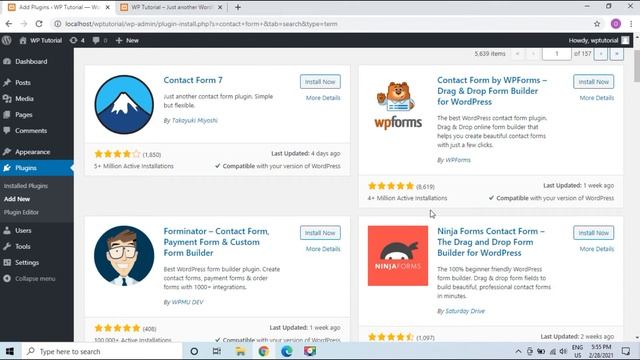Image resolution: width=640 pixels, height=360 pixels.
Task: Install the Contact Form 7 plugin
Action: [320, 82]
